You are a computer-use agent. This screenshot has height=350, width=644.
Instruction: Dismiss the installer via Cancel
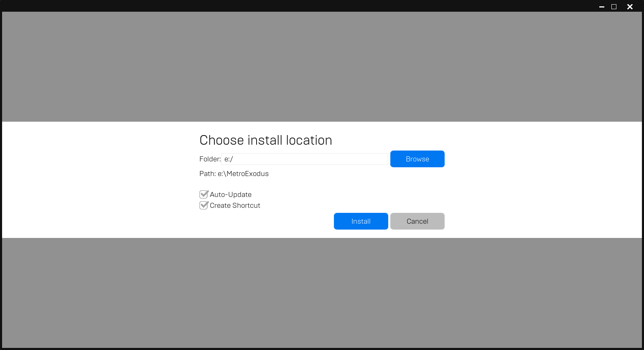click(x=417, y=221)
